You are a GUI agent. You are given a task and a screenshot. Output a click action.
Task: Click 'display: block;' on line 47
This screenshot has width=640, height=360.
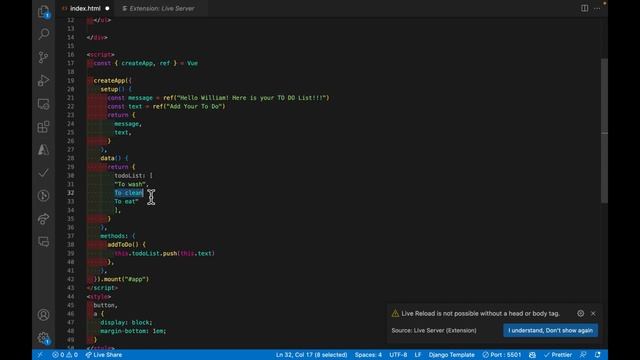[x=126, y=322]
